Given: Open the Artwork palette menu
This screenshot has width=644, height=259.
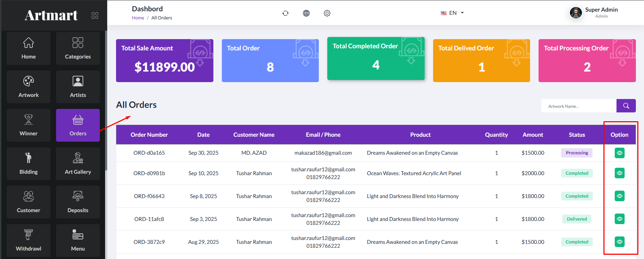Looking at the screenshot, I should [x=29, y=87].
